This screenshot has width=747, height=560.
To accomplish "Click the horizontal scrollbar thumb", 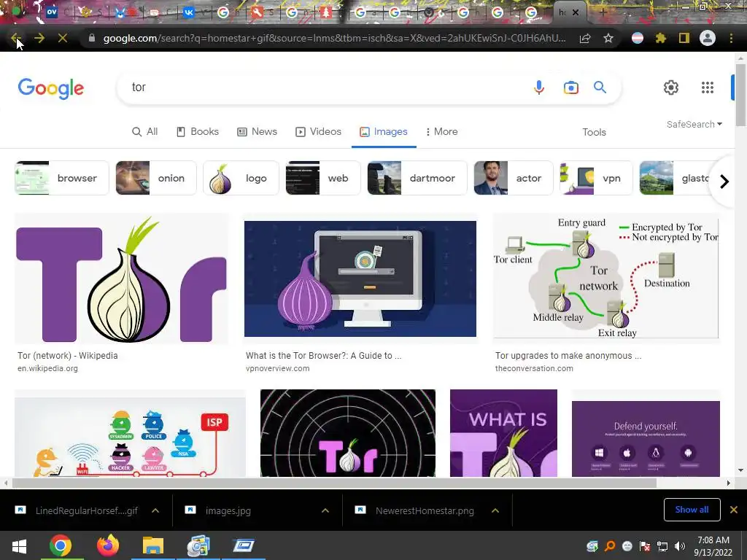I will click(334, 483).
